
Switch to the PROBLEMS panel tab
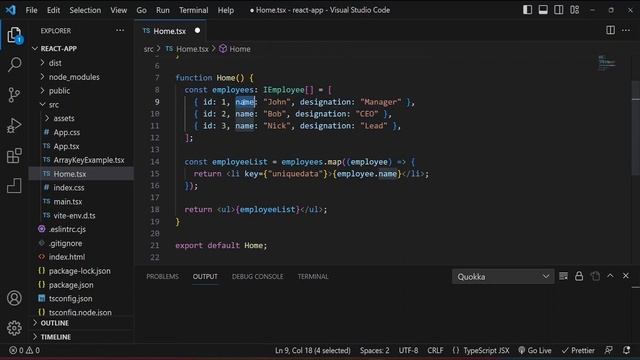point(162,276)
